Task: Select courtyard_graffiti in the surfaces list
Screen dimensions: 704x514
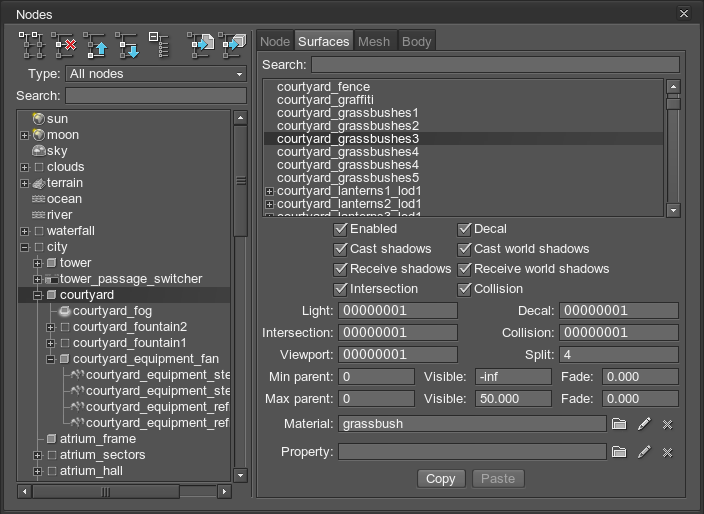Action: [x=463, y=100]
